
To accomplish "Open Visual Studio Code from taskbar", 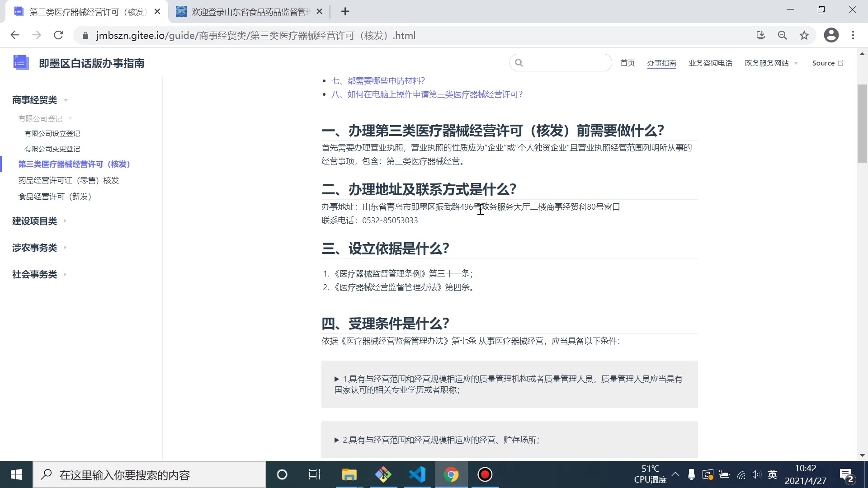I will click(x=417, y=475).
